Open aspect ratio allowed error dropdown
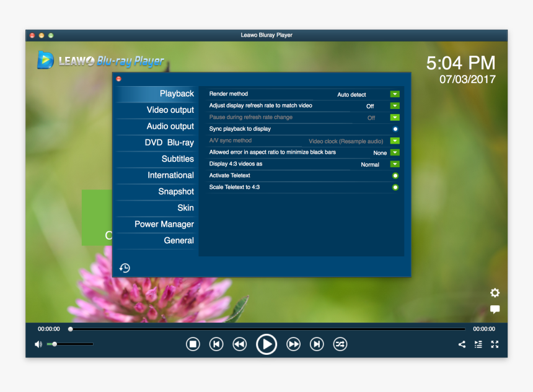Image resolution: width=533 pixels, height=392 pixels. pyautogui.click(x=395, y=152)
